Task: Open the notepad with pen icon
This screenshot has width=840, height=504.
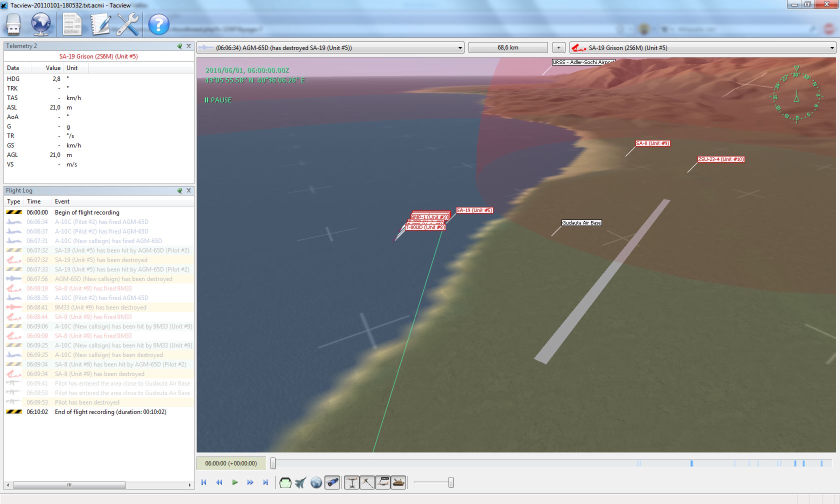Action: pyautogui.click(x=100, y=24)
